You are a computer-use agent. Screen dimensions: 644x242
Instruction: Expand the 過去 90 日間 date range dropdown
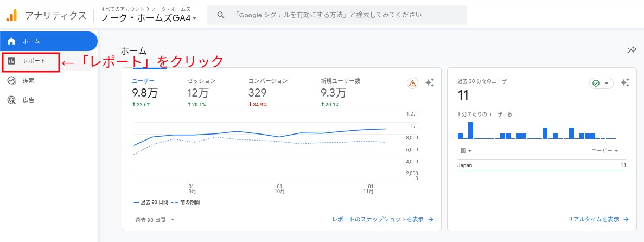(x=155, y=220)
